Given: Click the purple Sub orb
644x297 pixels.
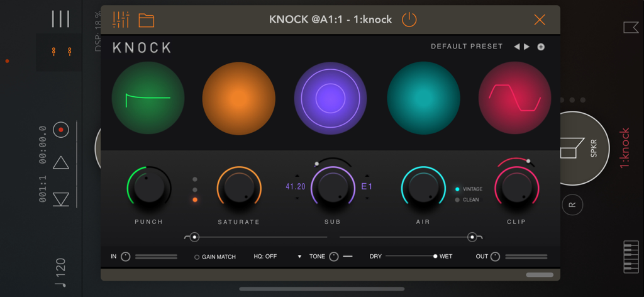Looking at the screenshot, I should [330, 98].
